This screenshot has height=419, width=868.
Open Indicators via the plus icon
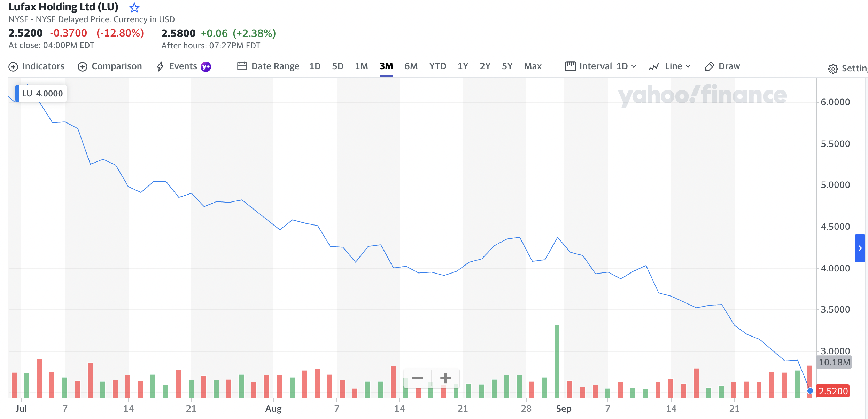[13, 66]
